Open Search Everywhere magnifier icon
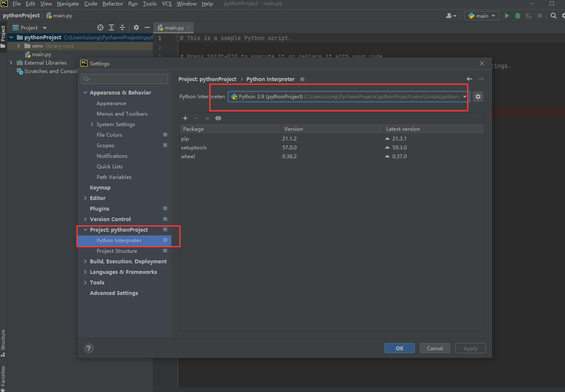 pos(554,16)
